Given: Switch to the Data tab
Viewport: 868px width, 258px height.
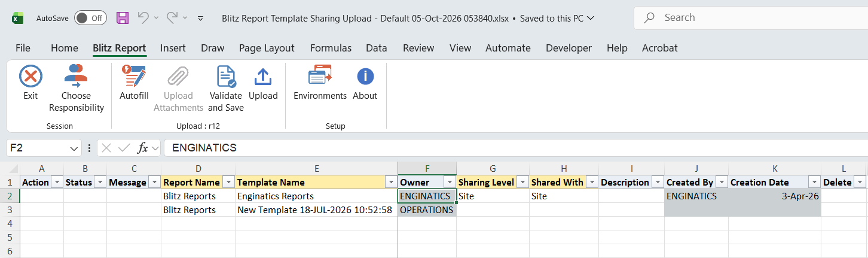Looking at the screenshot, I should point(377,48).
